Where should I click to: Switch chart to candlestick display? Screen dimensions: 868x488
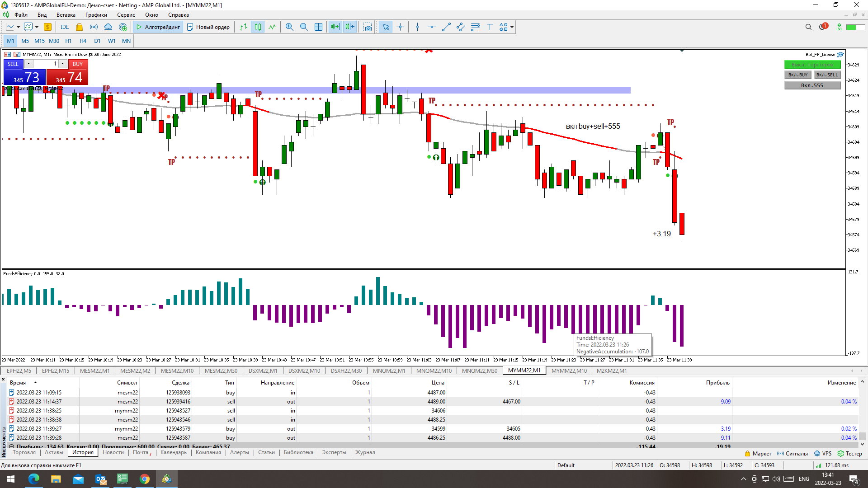258,27
